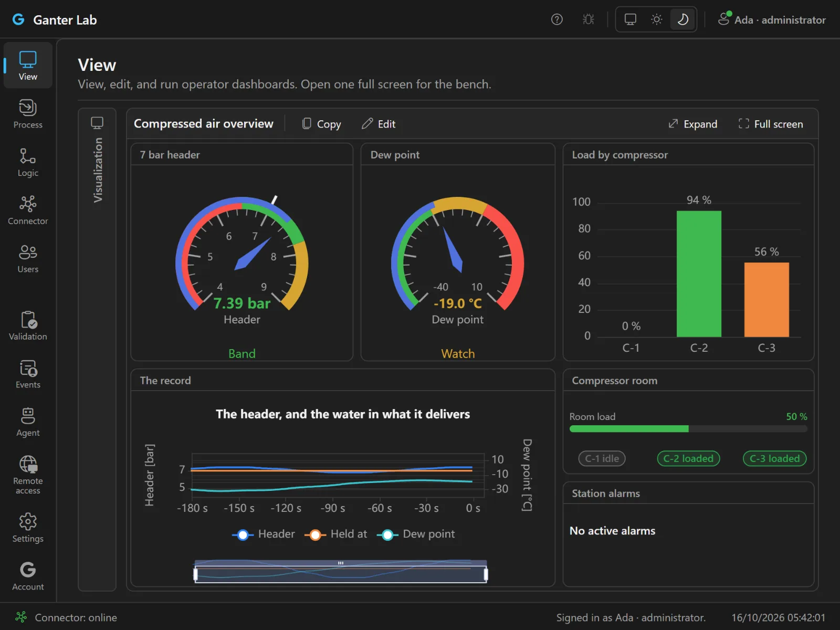Copy the Compressed air overview dashboard
Screen dimensions: 840x630
click(322, 124)
